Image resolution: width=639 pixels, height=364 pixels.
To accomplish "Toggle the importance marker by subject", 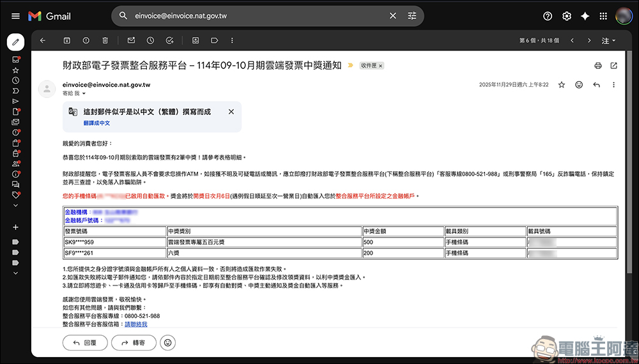I will pos(350,66).
